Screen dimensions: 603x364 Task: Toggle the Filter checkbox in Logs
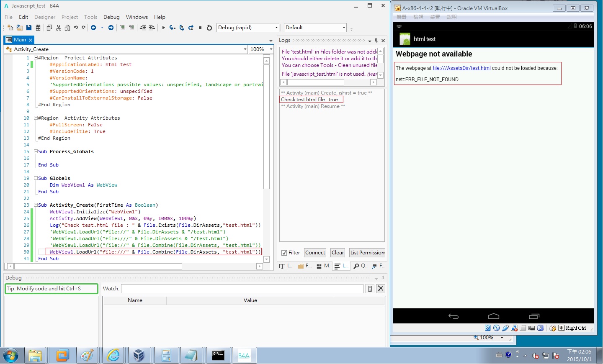click(x=284, y=253)
